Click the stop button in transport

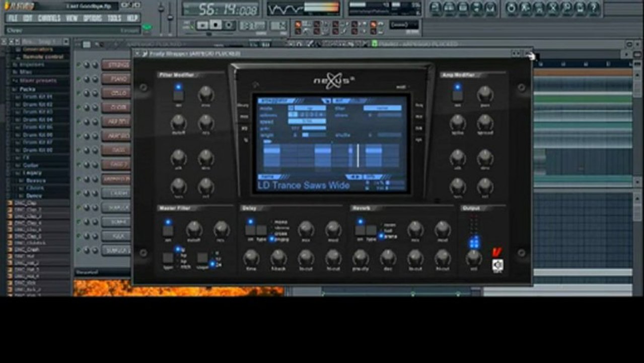tap(216, 25)
